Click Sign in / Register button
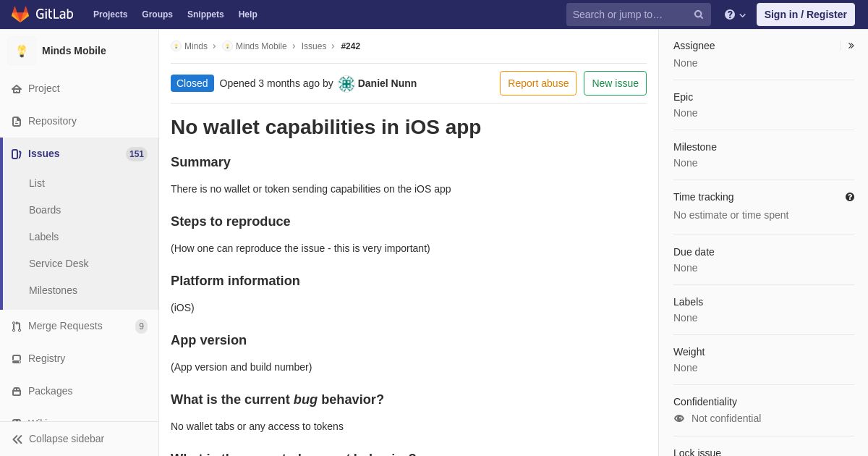The width and height of the screenshot is (868, 456). [x=806, y=14]
